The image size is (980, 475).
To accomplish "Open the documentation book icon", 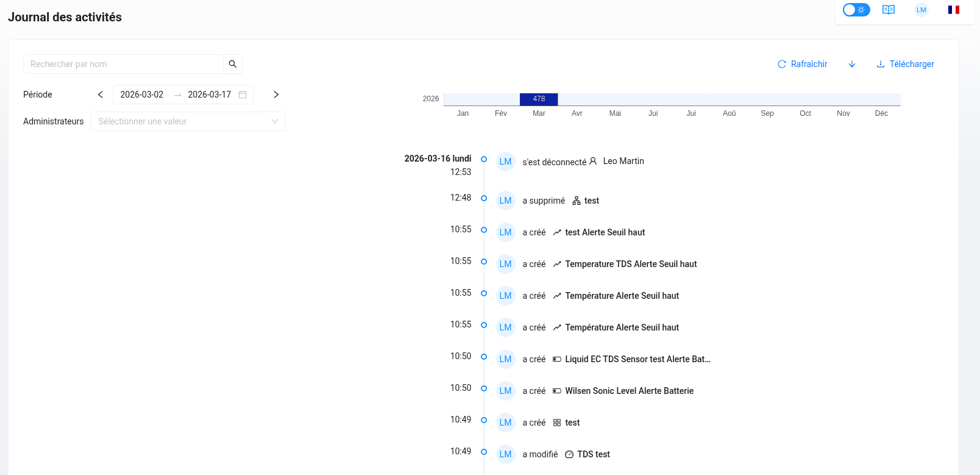I will click(x=889, y=10).
